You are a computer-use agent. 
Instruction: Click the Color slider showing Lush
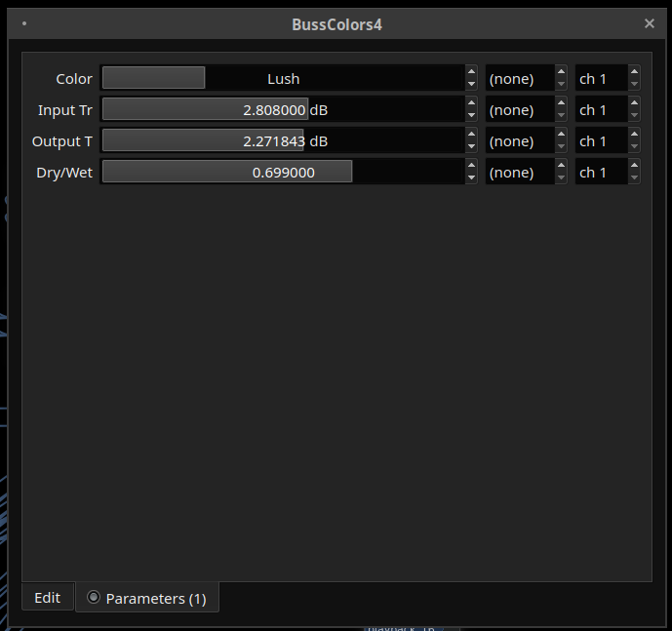[x=283, y=79]
